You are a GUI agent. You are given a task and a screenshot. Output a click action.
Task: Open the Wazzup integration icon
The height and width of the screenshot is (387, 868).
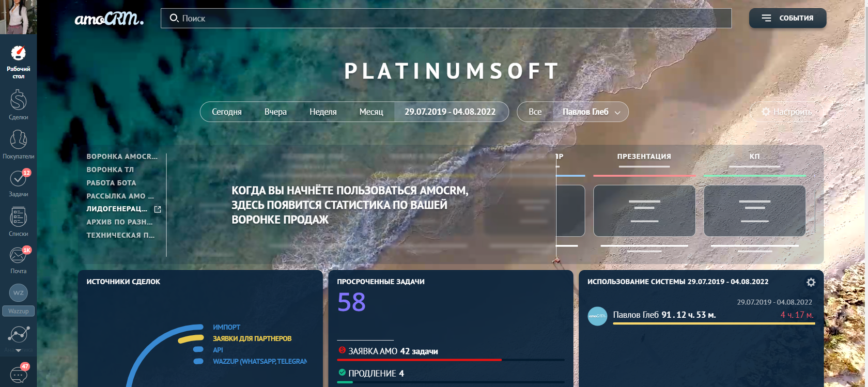click(x=18, y=293)
